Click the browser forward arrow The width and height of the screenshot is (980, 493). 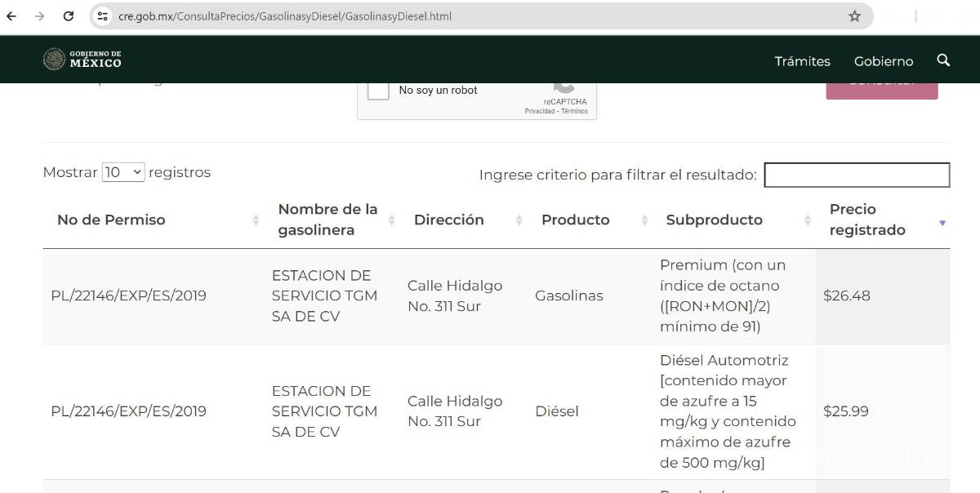tap(38, 15)
